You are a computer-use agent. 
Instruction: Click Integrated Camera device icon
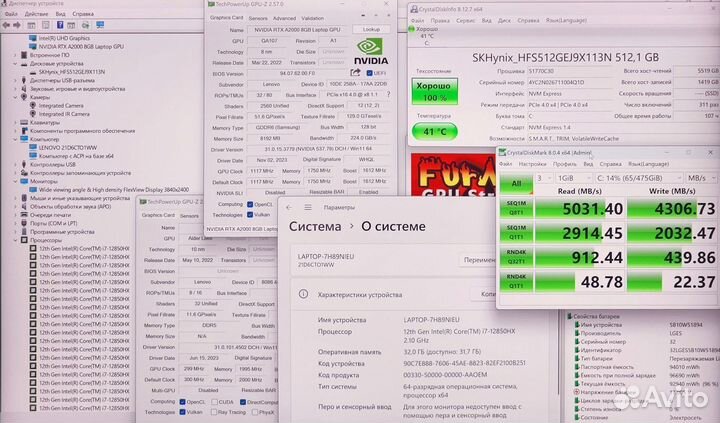[x=33, y=106]
